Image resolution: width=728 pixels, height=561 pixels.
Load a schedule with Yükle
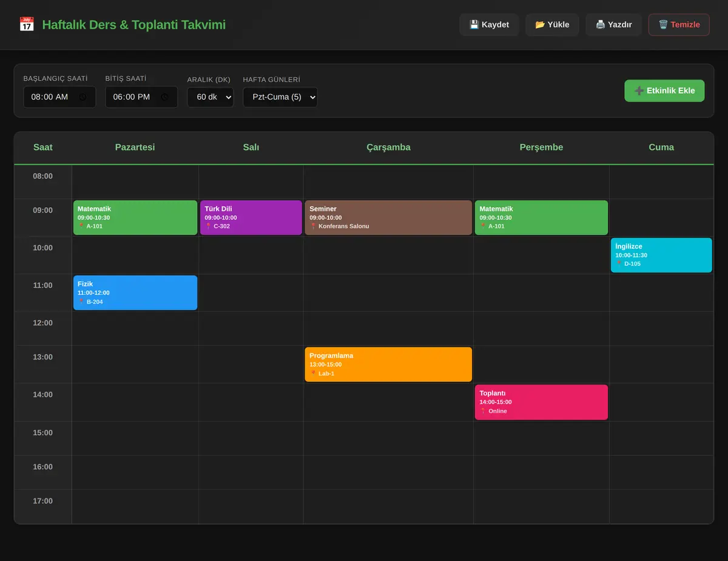[x=552, y=25]
